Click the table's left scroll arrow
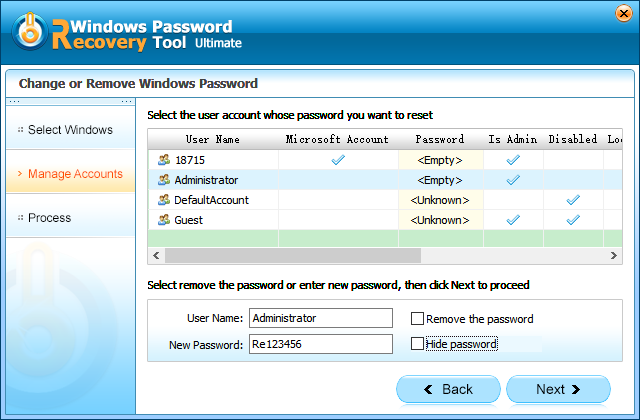 pos(156,256)
